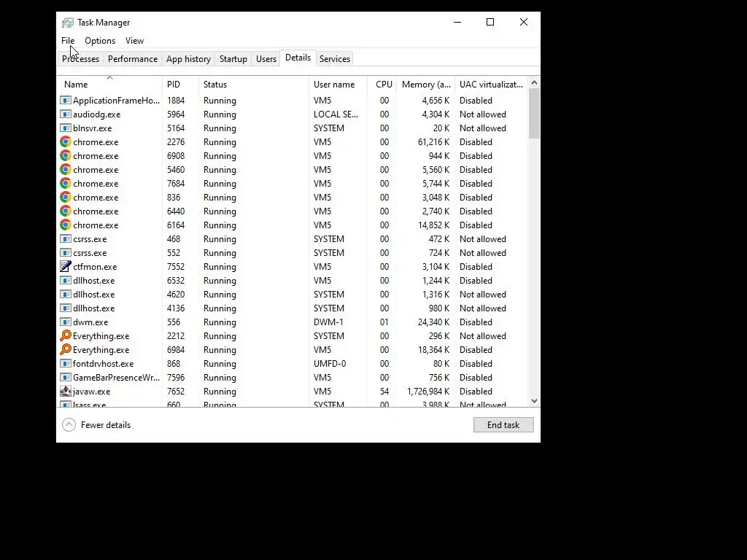Sort by the User name column header
This screenshot has width=747, height=560.
click(x=338, y=85)
